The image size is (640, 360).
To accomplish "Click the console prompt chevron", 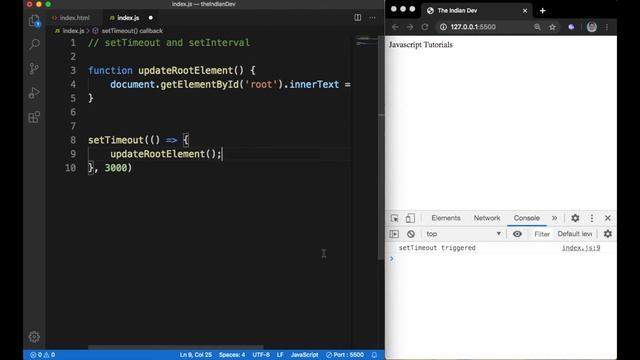I will [391, 258].
